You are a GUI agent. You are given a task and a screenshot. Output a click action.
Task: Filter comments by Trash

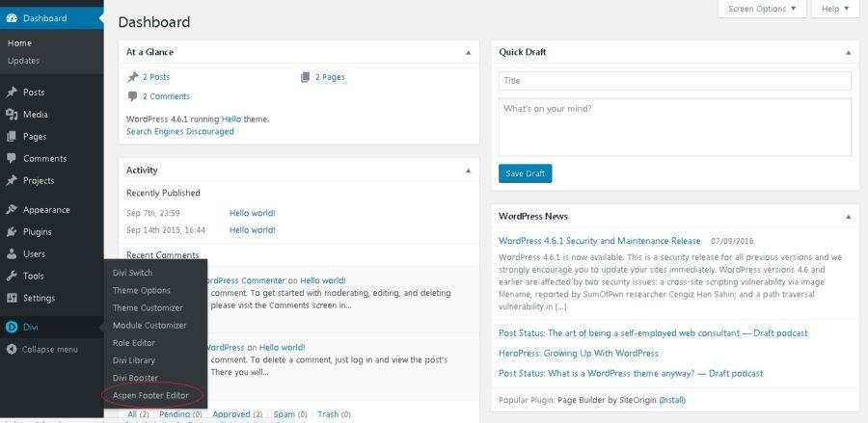[328, 414]
